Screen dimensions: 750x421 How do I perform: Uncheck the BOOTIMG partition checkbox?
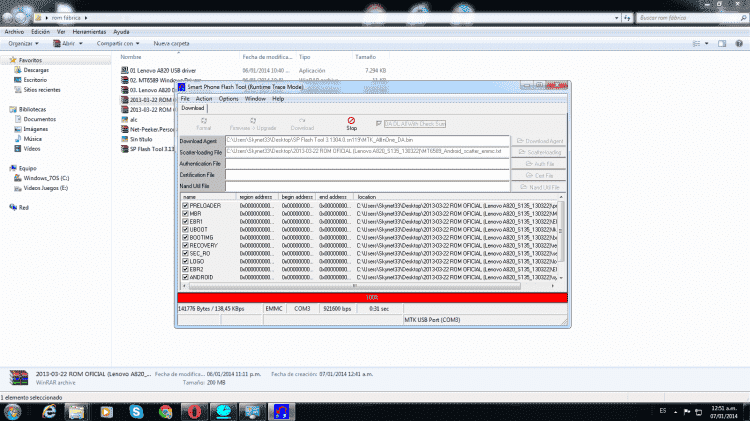185,238
